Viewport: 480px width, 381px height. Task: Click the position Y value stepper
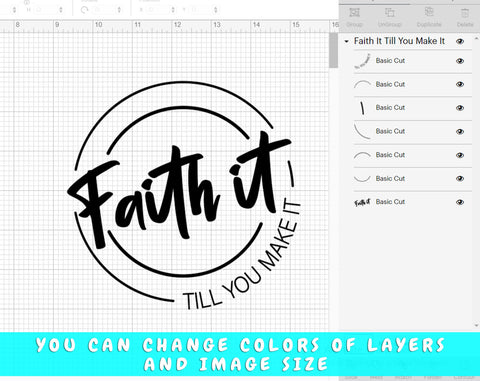coord(216,10)
